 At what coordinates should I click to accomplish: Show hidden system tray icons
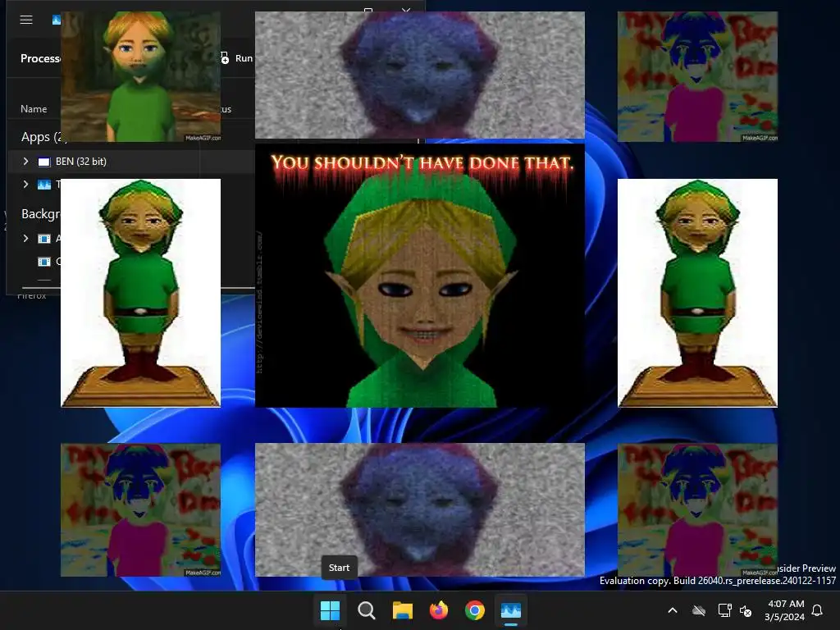673,610
